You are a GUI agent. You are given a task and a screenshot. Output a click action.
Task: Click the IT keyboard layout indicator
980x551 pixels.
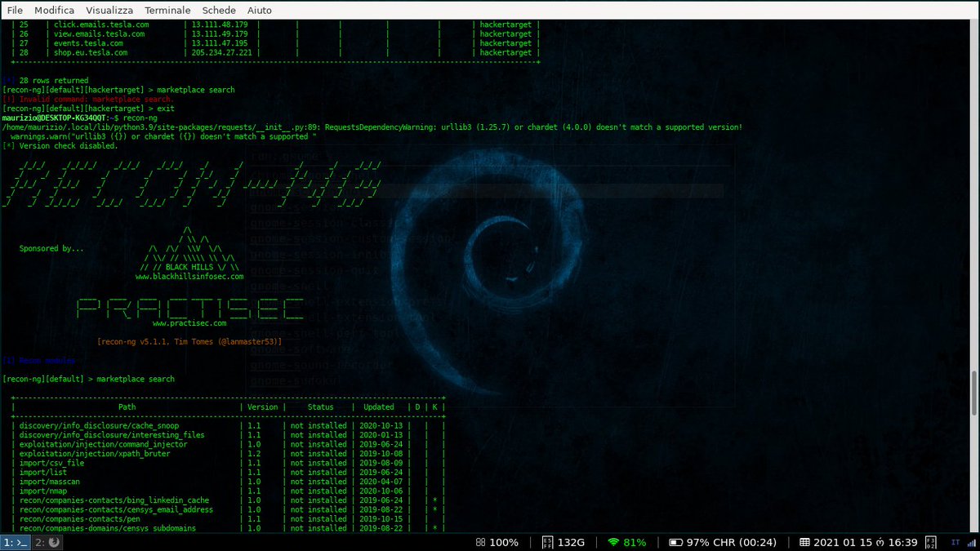(956, 542)
